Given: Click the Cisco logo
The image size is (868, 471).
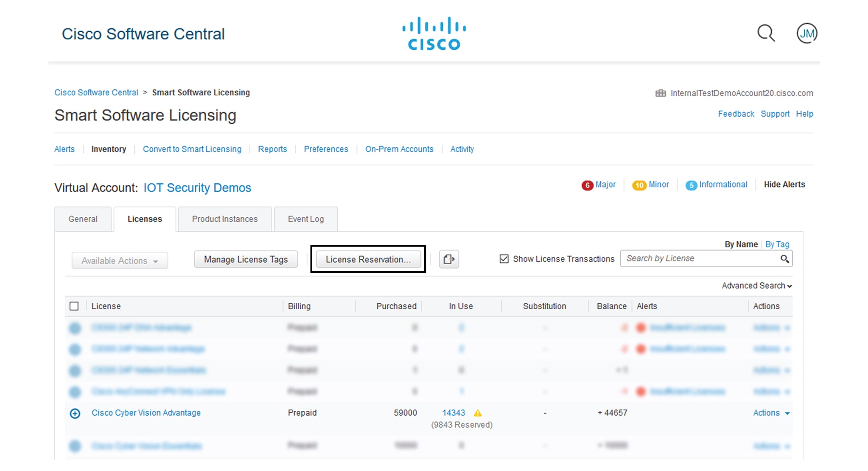Looking at the screenshot, I should click(434, 34).
